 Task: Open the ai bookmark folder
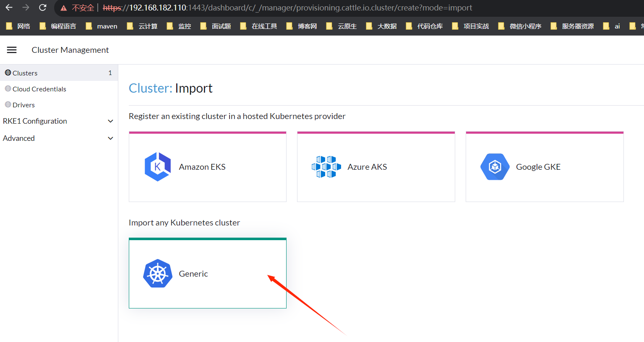pos(611,26)
